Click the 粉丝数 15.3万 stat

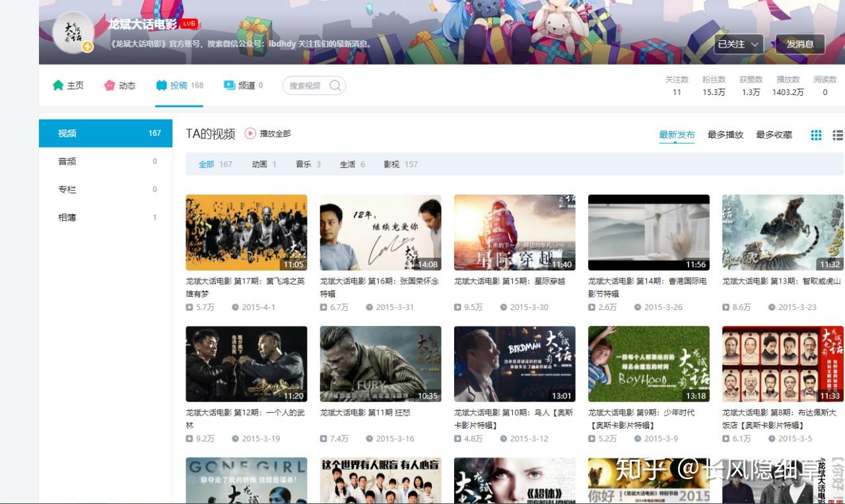714,86
